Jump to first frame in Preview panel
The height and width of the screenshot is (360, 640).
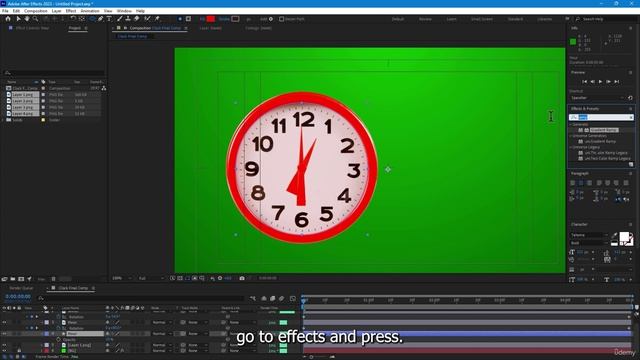584,82
